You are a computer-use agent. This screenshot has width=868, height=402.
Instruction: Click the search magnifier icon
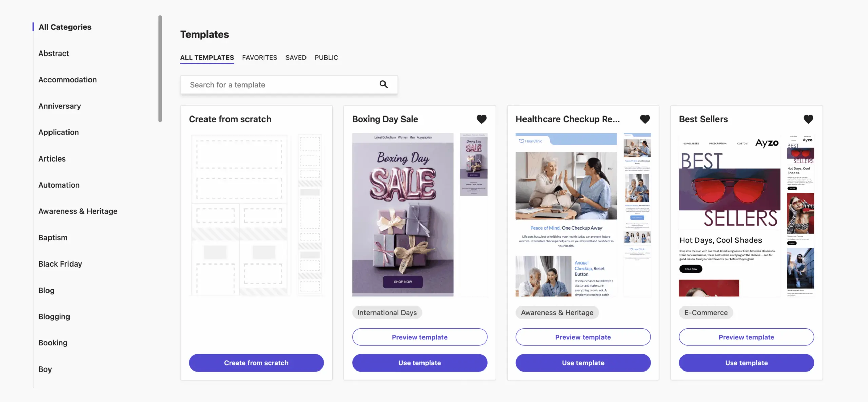(x=383, y=84)
